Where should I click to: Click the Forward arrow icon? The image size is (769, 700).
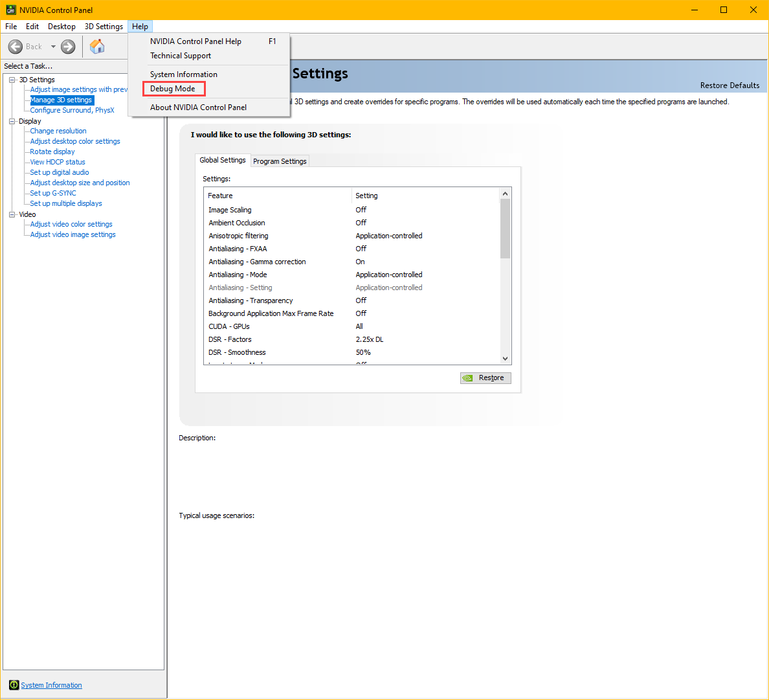tap(68, 47)
